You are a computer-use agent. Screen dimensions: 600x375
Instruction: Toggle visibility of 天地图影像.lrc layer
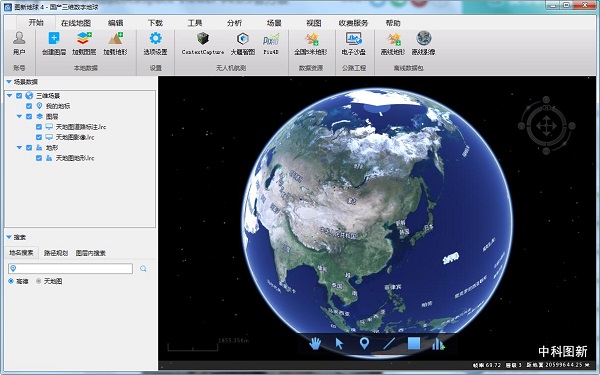pos(39,137)
